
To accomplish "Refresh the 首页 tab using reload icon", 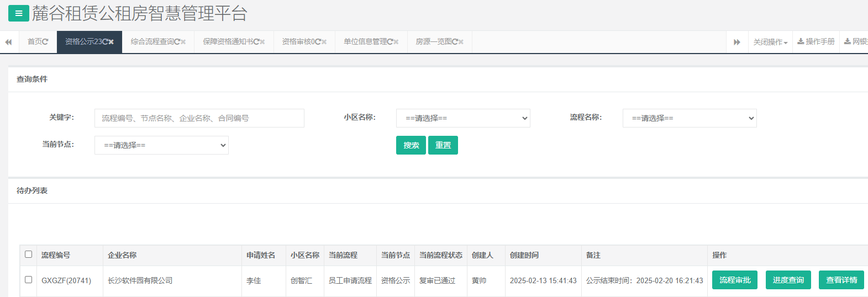I will pos(45,42).
